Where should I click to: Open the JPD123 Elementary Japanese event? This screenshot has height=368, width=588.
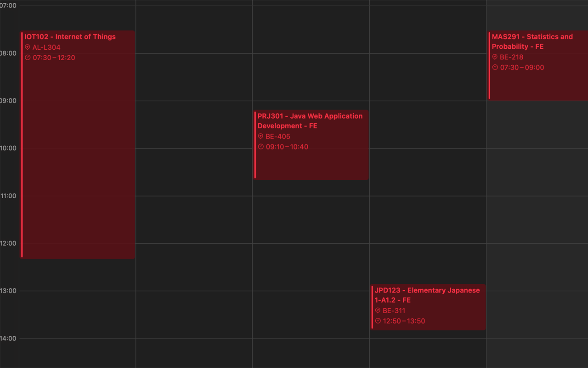429,307
